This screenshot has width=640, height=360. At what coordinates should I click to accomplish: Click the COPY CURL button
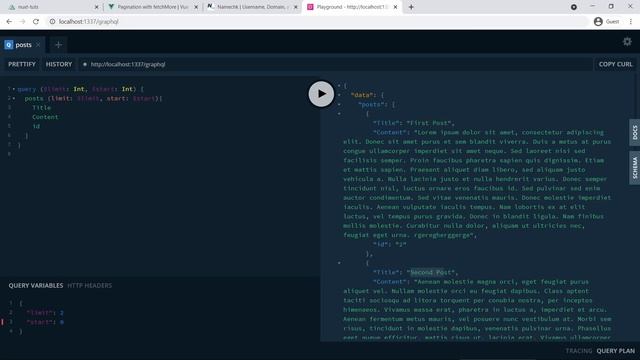(615, 64)
